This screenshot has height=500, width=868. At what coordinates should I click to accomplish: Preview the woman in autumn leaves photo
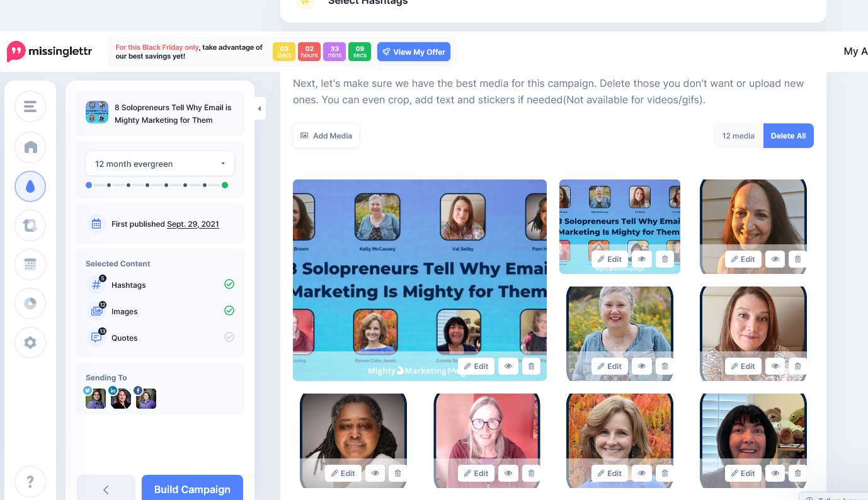(642, 474)
